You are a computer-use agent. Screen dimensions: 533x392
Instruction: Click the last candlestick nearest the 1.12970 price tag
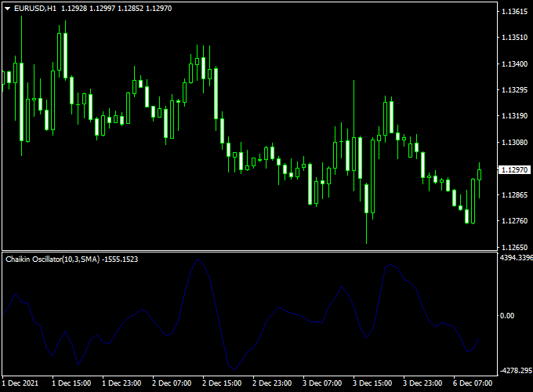pos(479,175)
